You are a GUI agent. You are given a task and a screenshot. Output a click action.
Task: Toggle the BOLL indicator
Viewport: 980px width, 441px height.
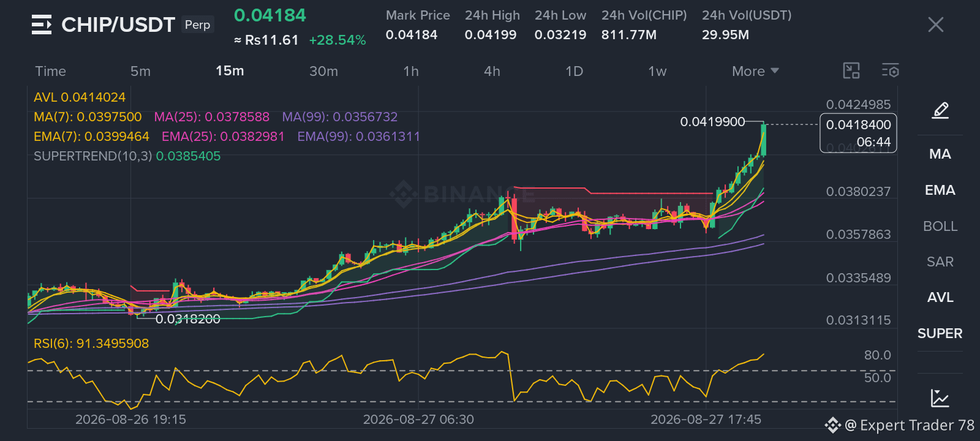940,226
